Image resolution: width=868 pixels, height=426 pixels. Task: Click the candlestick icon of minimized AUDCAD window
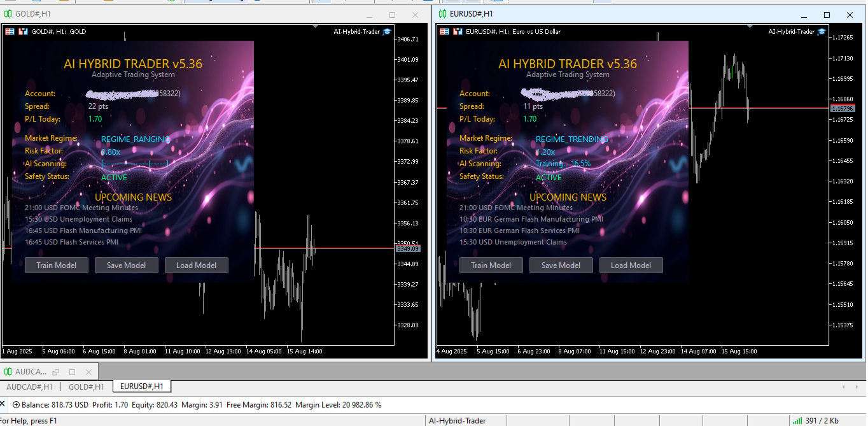pos(8,371)
